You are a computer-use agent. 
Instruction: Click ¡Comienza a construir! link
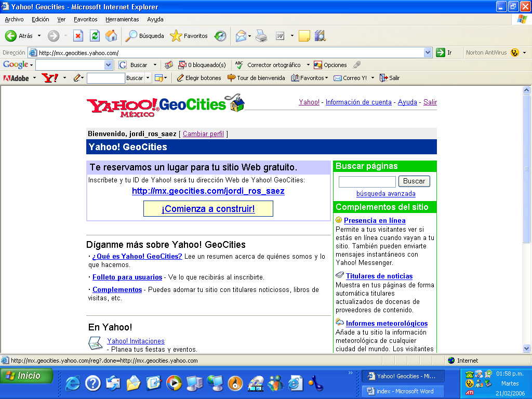(x=208, y=209)
